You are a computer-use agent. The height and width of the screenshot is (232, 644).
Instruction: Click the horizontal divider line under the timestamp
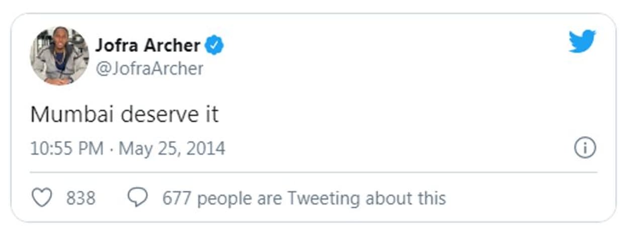coord(313,173)
